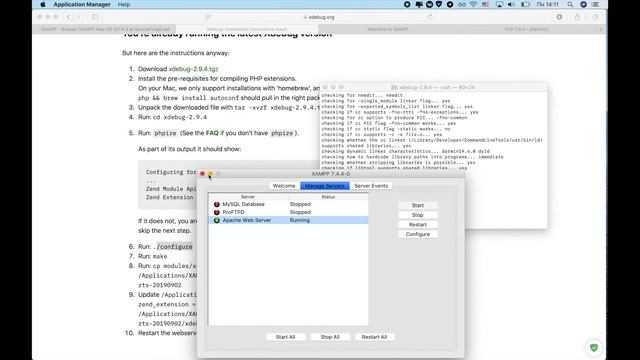Open Configure for selected server
The width and height of the screenshot is (640, 360).
[418, 234]
